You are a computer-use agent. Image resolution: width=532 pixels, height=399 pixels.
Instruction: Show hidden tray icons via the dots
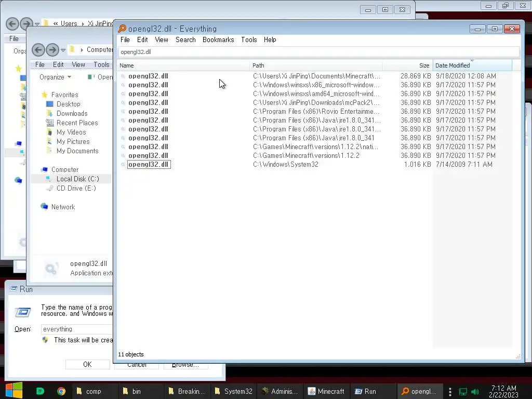[x=450, y=392]
